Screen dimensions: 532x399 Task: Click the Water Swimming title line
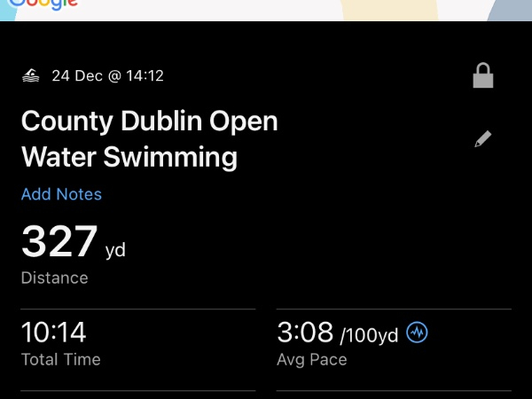pos(129,158)
